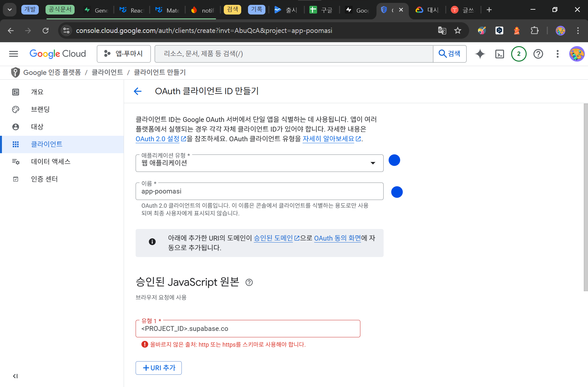This screenshot has height=387, width=588.
Task: Switch to the 검색 tab group
Action: click(232, 9)
